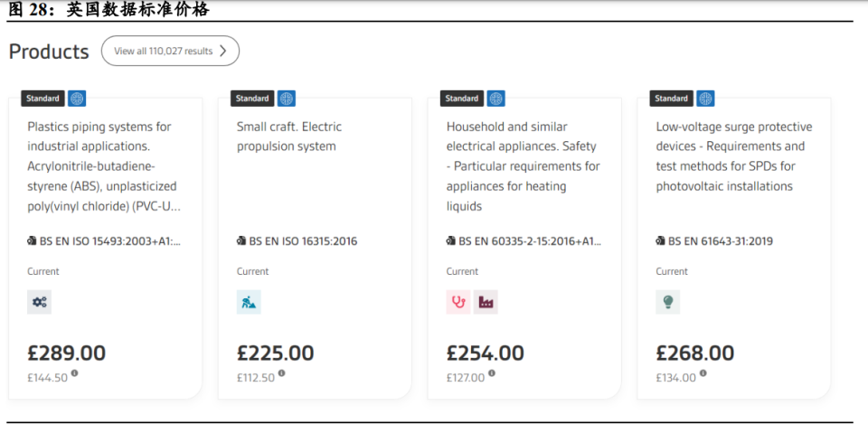Click the info icon next to £112.50
The image size is (868, 424).
point(282,373)
